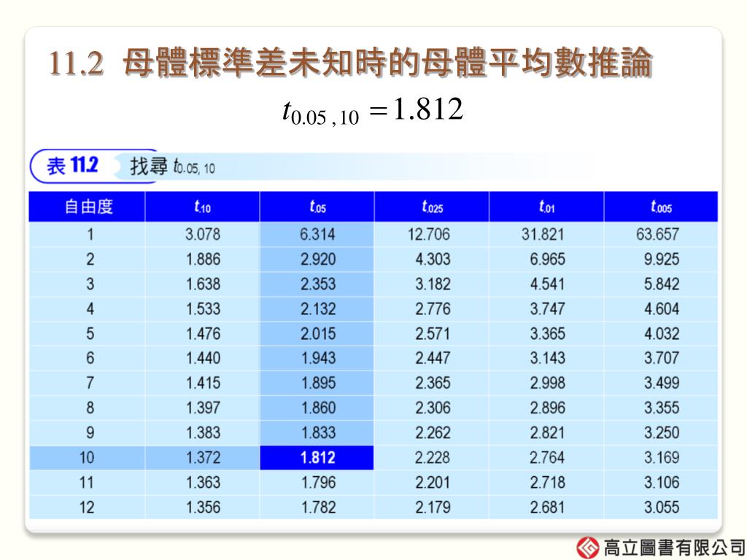Viewport: 747px width, 560px height.
Task: Click the 1.895 cell
Action: (x=318, y=383)
